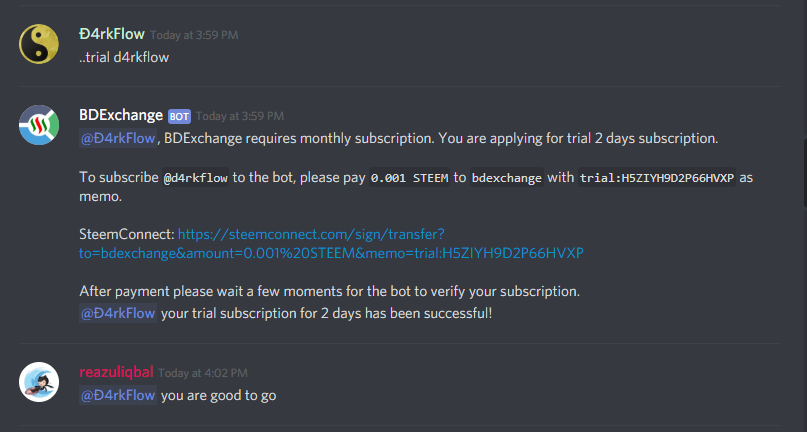The height and width of the screenshot is (432, 807).
Task: Click 'you are good to go' message
Action: tap(219, 395)
